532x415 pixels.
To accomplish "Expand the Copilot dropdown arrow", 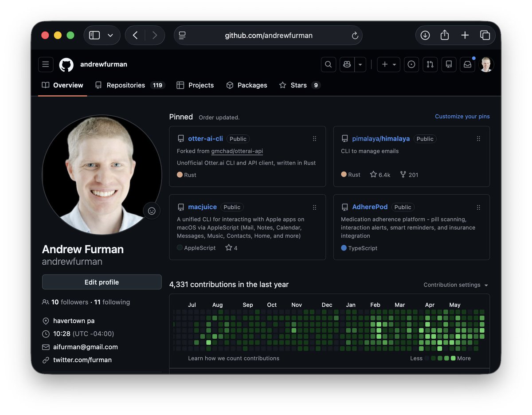I will tap(360, 64).
